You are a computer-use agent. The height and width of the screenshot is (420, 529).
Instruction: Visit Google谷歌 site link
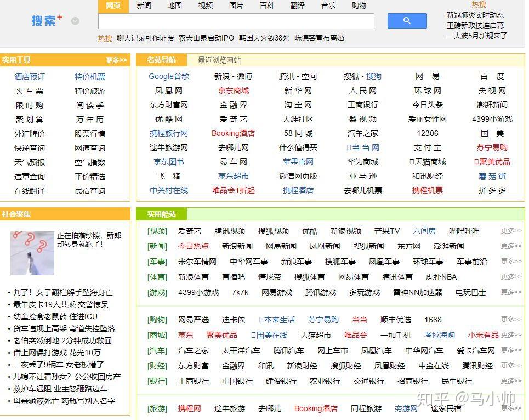pos(169,76)
